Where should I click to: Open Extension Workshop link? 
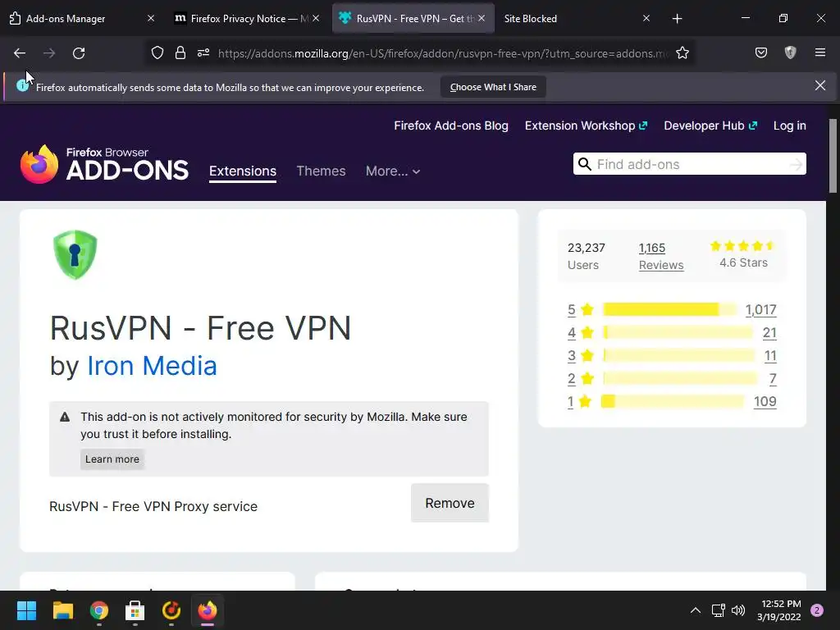pos(586,126)
